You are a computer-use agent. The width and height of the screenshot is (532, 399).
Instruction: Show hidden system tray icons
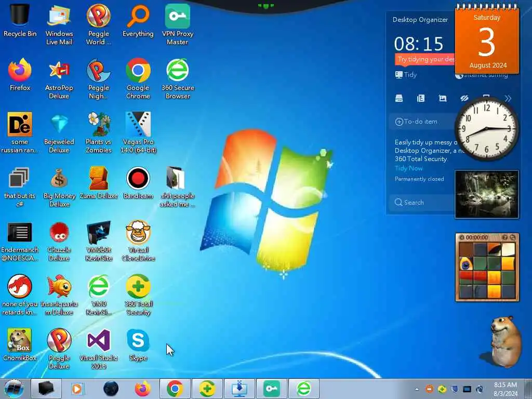pos(417,389)
